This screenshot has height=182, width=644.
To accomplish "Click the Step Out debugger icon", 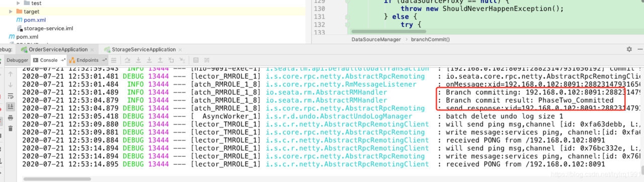I will (x=160, y=60).
